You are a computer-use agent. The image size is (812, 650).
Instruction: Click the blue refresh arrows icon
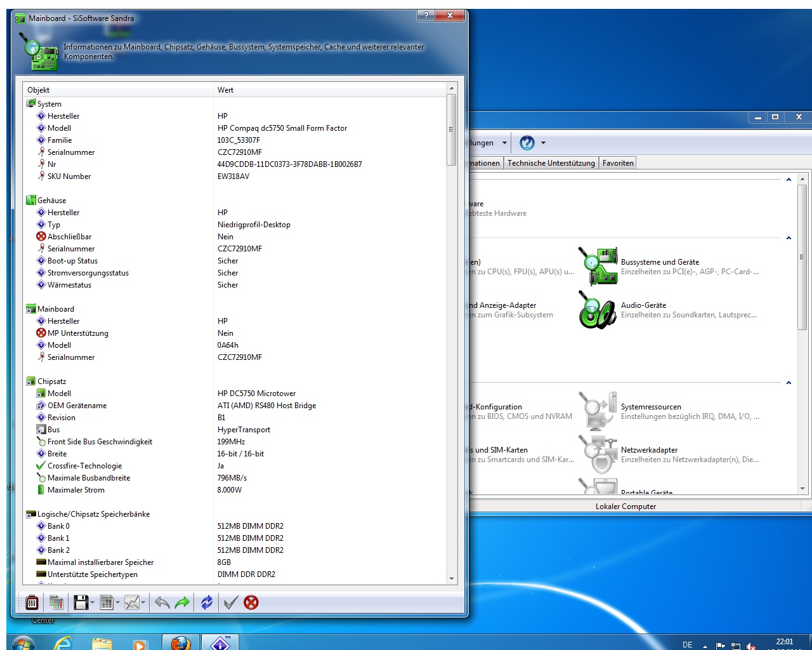coord(207,602)
